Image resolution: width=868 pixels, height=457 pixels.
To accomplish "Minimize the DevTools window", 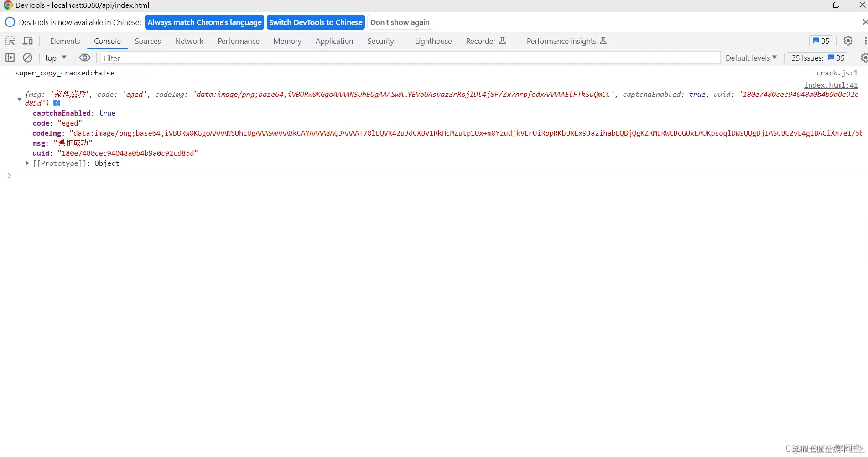I will [x=811, y=5].
